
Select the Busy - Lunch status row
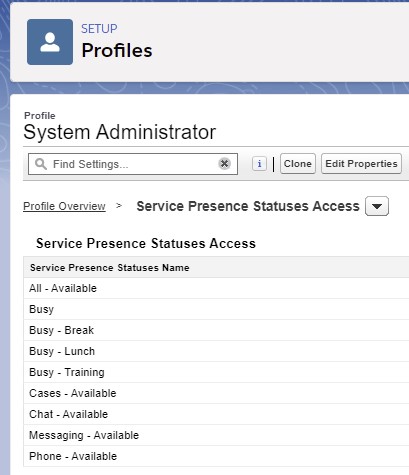pyautogui.click(x=216, y=351)
